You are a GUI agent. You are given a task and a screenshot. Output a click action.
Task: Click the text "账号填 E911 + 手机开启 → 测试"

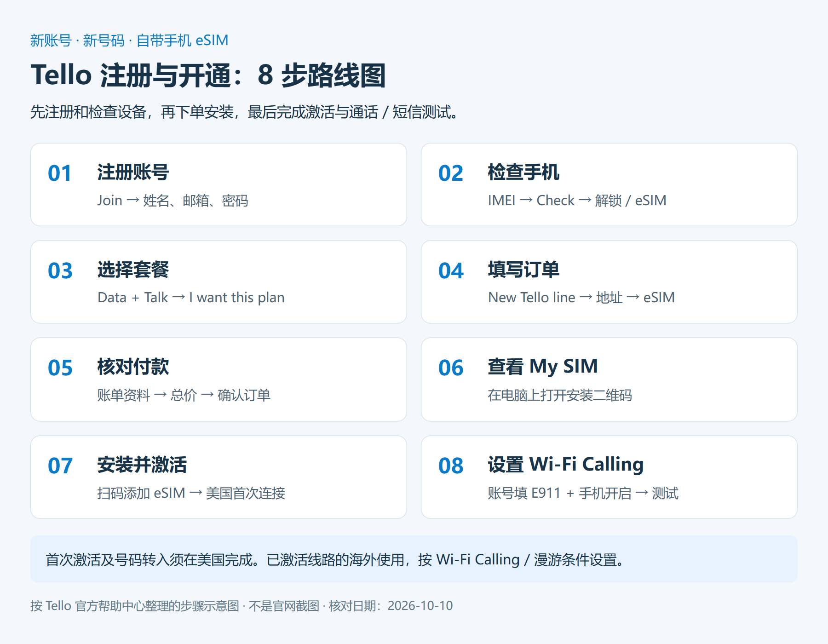pyautogui.click(x=583, y=493)
